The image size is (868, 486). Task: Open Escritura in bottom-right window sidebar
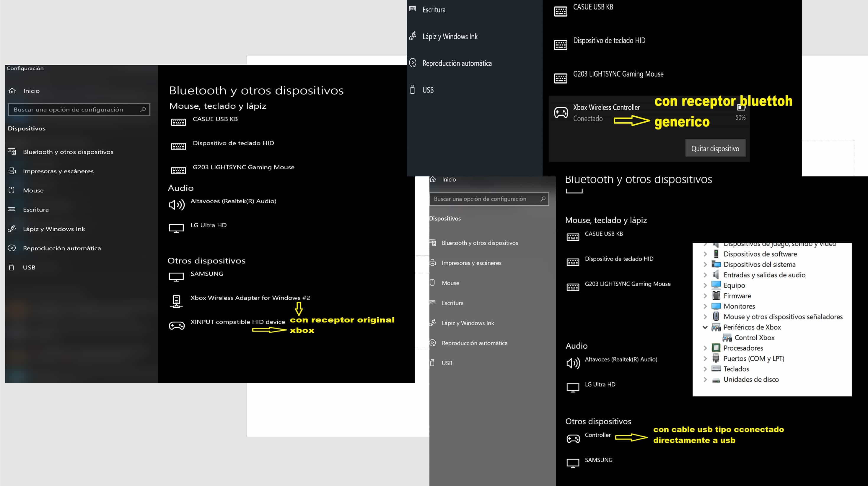point(452,303)
